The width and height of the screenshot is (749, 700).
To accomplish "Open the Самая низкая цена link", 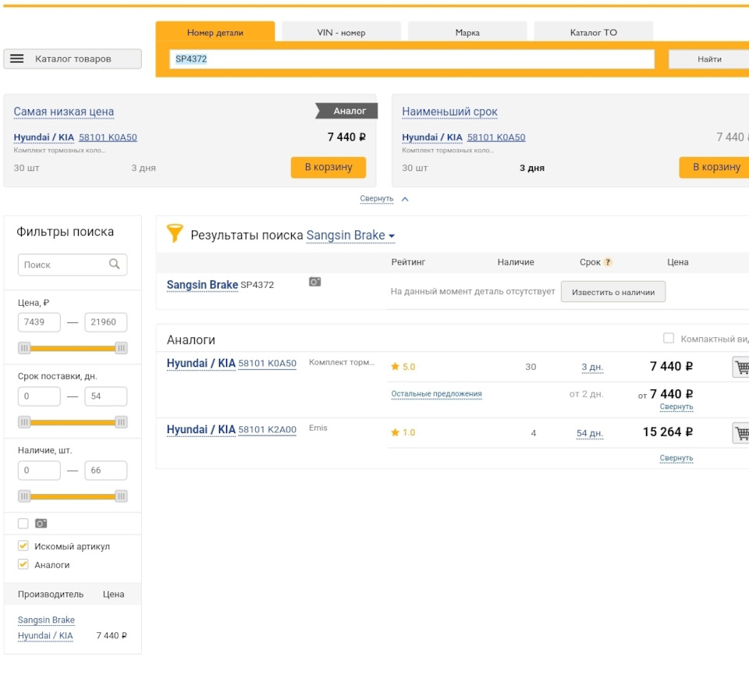I will click(x=63, y=112).
